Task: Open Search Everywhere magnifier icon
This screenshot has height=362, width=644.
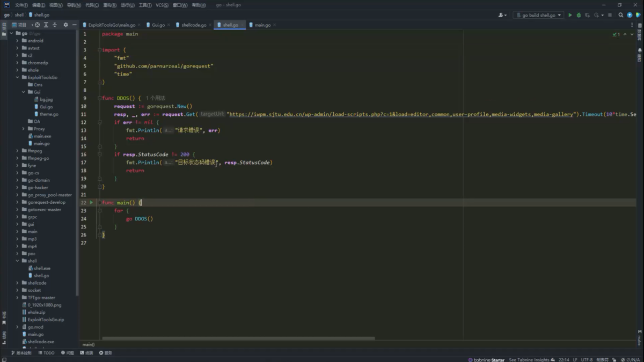Action: [x=621, y=15]
